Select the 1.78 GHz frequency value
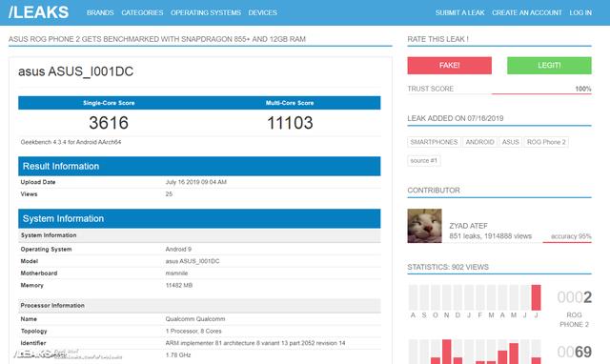The height and width of the screenshot is (364, 610). click(178, 355)
